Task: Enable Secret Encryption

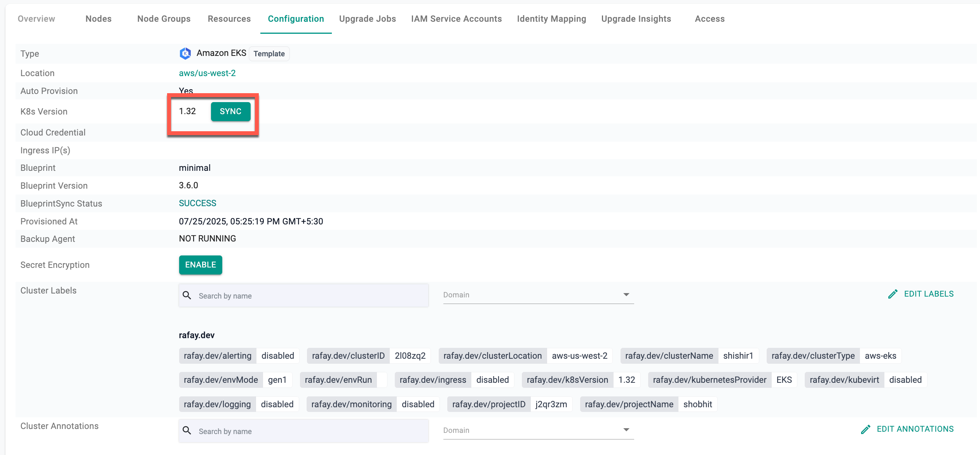Action: pos(201,265)
